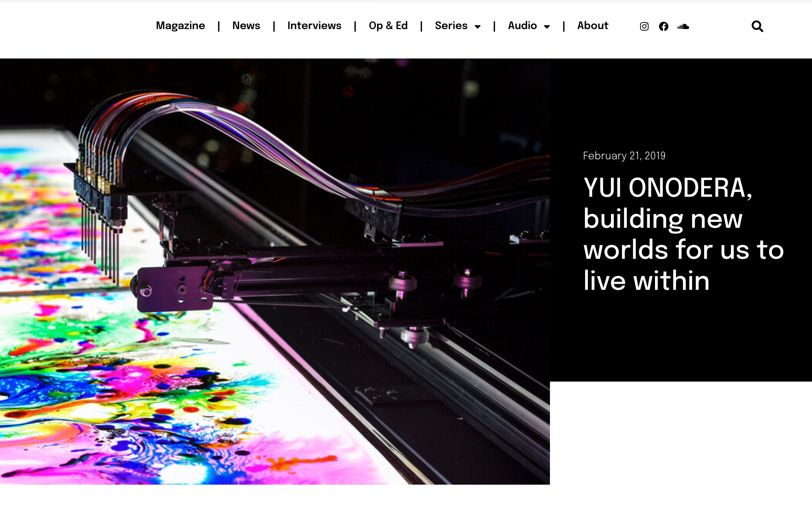The image size is (812, 516).
Task: Open the News page
Action: 246,26
